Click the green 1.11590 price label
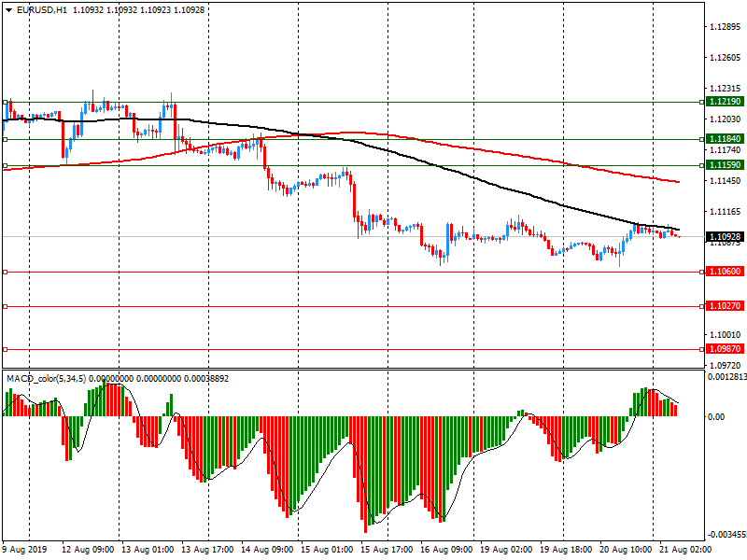 [x=726, y=165]
